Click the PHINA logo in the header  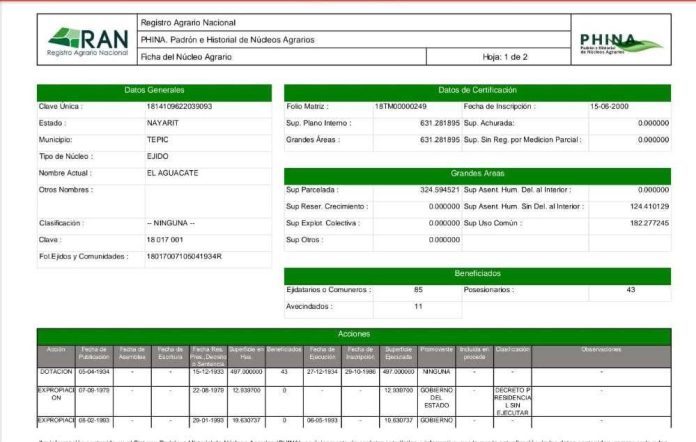tap(620, 42)
